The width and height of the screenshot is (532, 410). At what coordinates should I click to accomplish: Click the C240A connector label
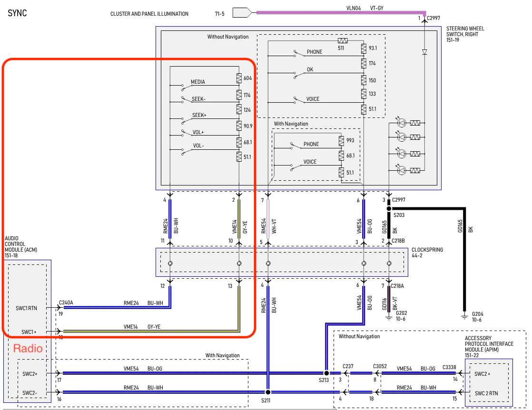pyautogui.click(x=66, y=303)
